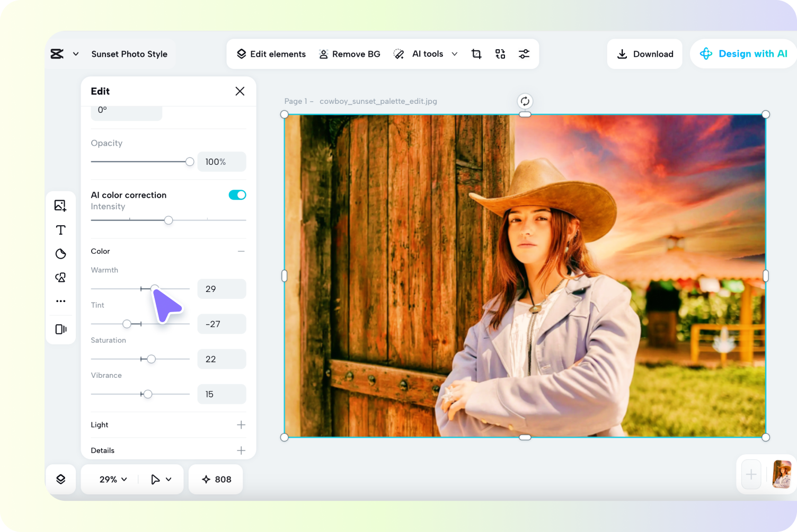Select the Add Image tool in sidebar

[x=60, y=206]
